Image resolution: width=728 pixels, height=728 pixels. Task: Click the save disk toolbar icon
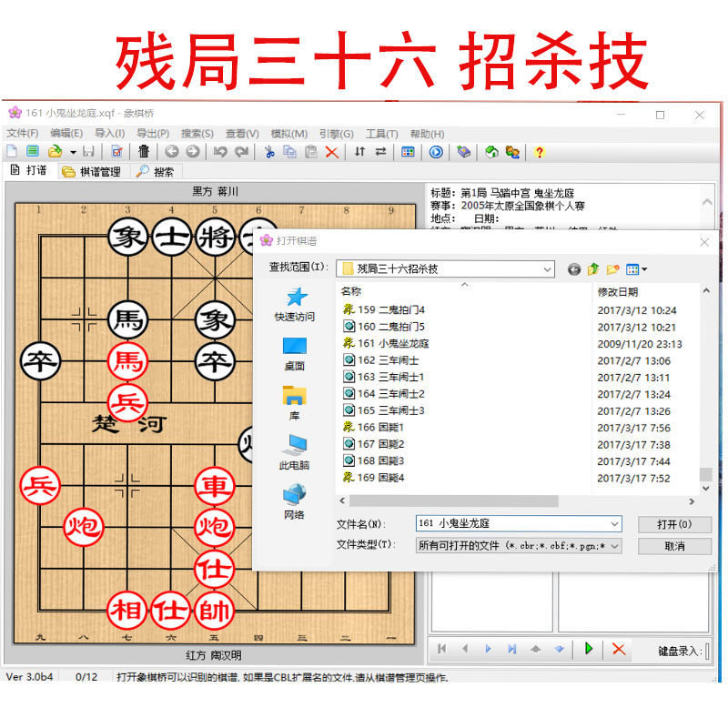(88, 151)
